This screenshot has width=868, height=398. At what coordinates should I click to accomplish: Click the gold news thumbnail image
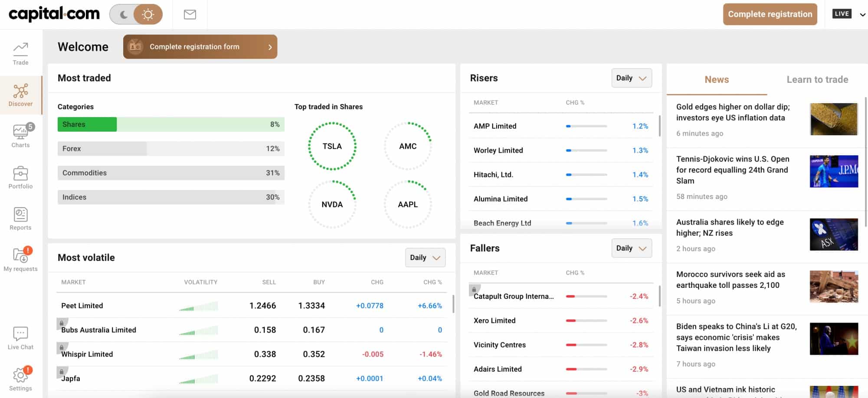point(834,119)
